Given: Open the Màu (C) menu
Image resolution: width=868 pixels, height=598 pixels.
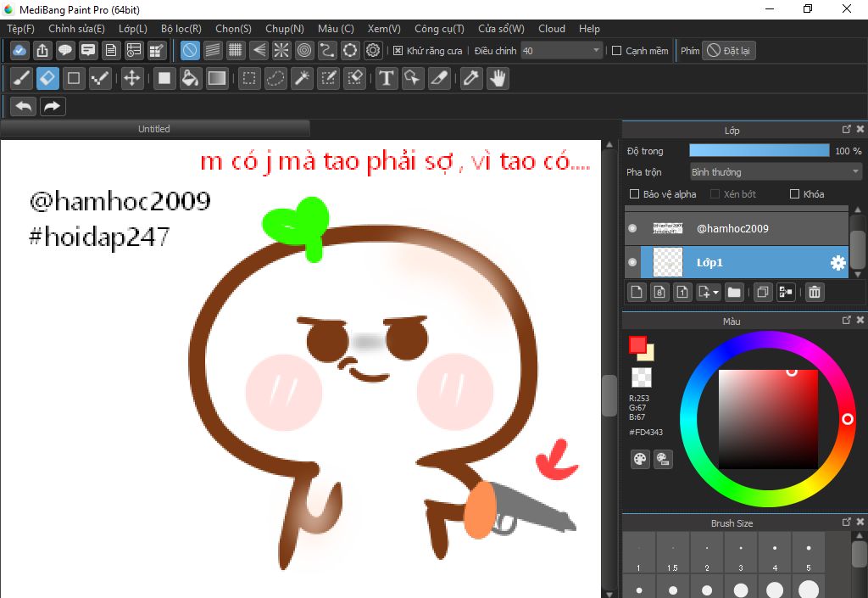Looking at the screenshot, I should point(336,29).
